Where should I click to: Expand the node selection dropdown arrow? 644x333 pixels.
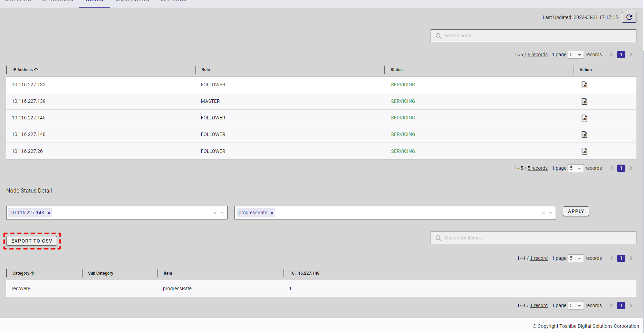pos(222,213)
